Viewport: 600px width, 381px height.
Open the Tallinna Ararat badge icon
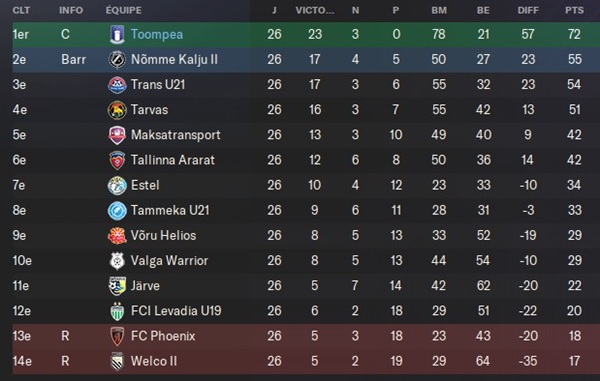[x=117, y=160]
